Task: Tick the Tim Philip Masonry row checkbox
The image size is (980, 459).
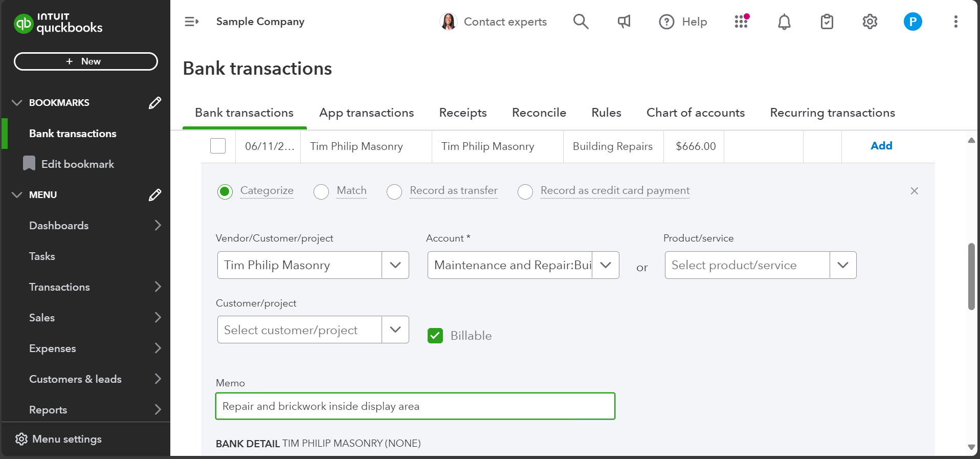Action: click(218, 146)
